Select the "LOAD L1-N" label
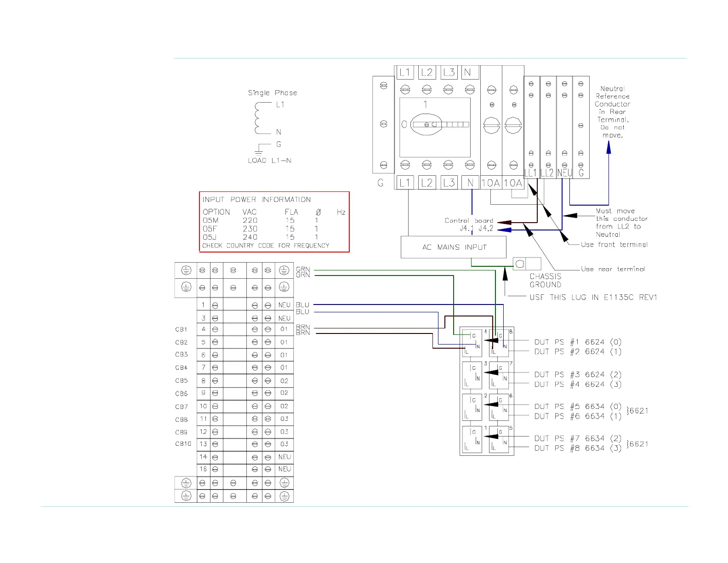Image resolution: width=728 pixels, height=563 pixels. 269,161
